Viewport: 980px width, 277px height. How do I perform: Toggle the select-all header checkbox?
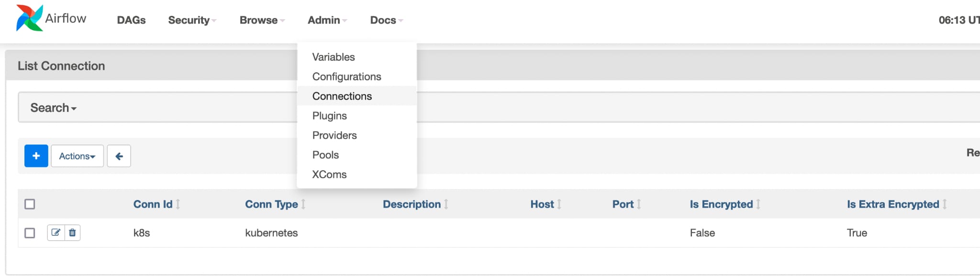pos(30,204)
